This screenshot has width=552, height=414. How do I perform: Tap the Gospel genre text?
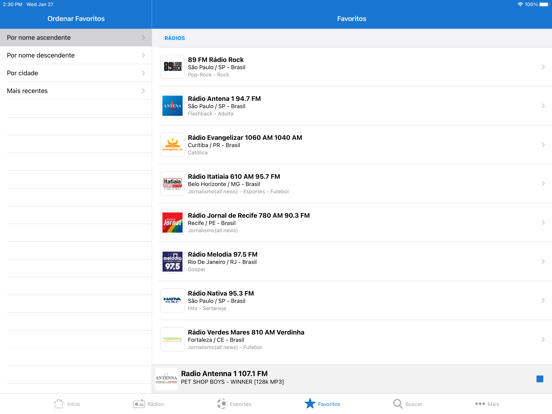point(196,269)
